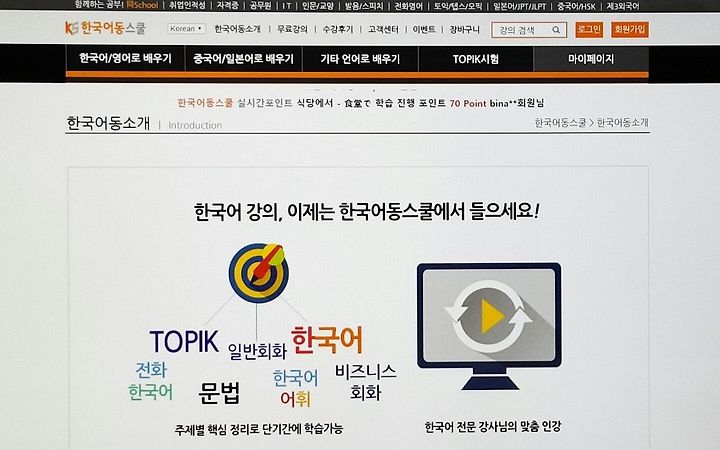Click 발음/스피치 in the top bar
Viewport: 720px width, 450px height.
pyautogui.click(x=364, y=6)
